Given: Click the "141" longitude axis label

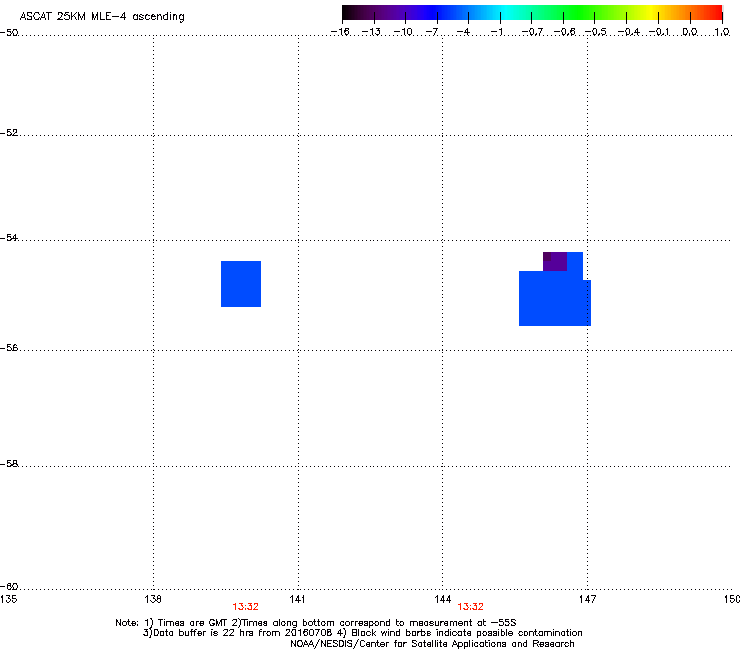Looking at the screenshot, I should (x=297, y=599).
